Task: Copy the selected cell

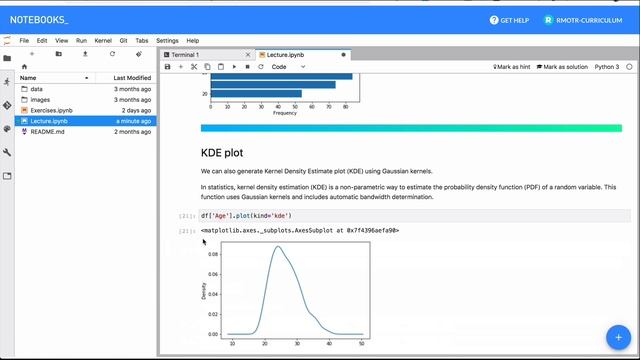Action: 207,67
